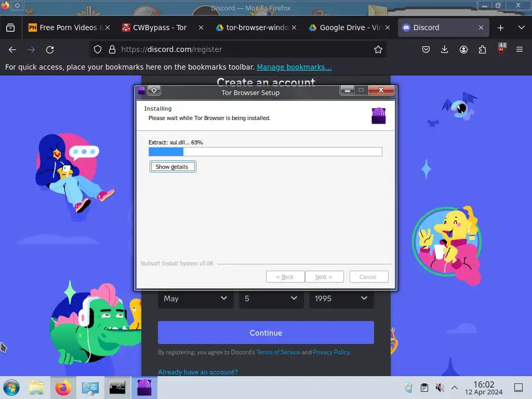
Task: Open Discord's Privacy Policy link
Action: tap(331, 352)
